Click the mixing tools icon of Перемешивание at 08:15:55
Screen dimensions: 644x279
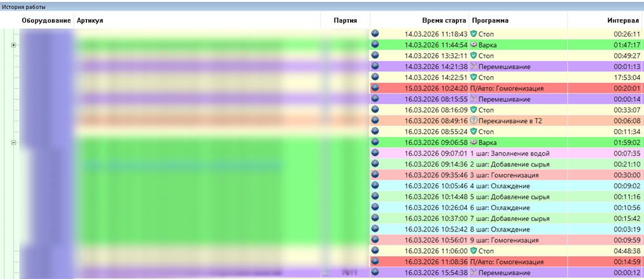[x=474, y=99]
